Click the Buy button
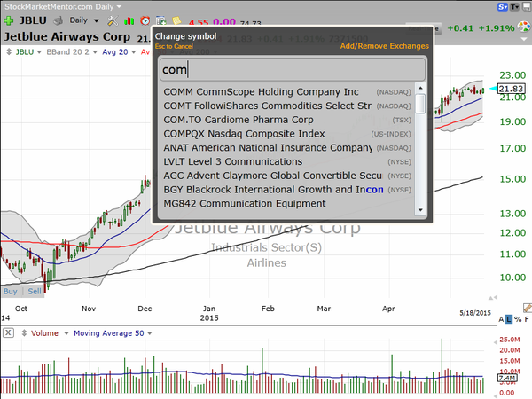 [x=10, y=291]
